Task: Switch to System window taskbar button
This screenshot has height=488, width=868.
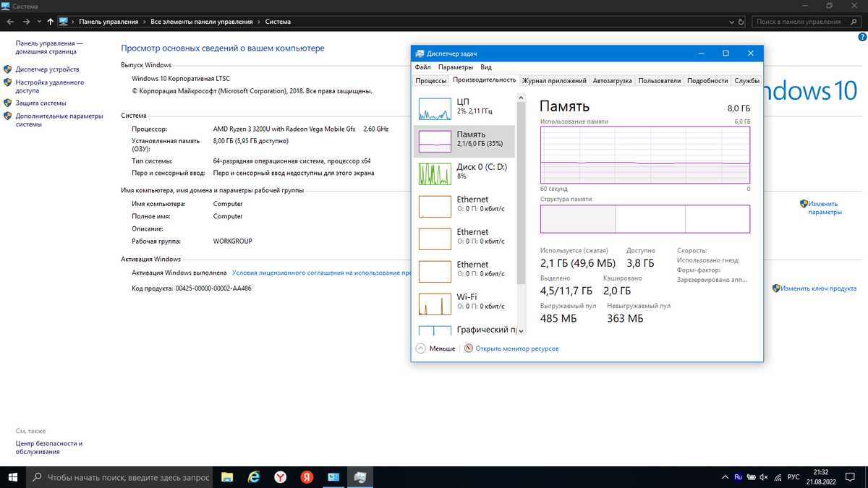Action: click(333, 477)
